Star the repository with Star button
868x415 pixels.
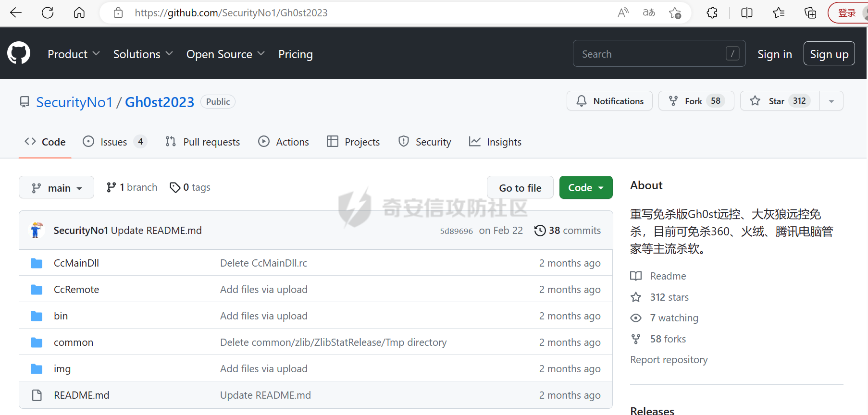tap(780, 101)
